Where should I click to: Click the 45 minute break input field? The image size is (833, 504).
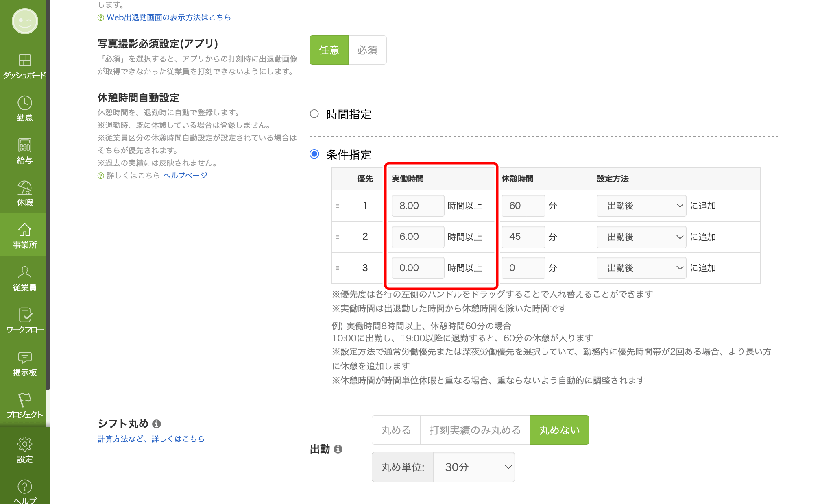(523, 237)
